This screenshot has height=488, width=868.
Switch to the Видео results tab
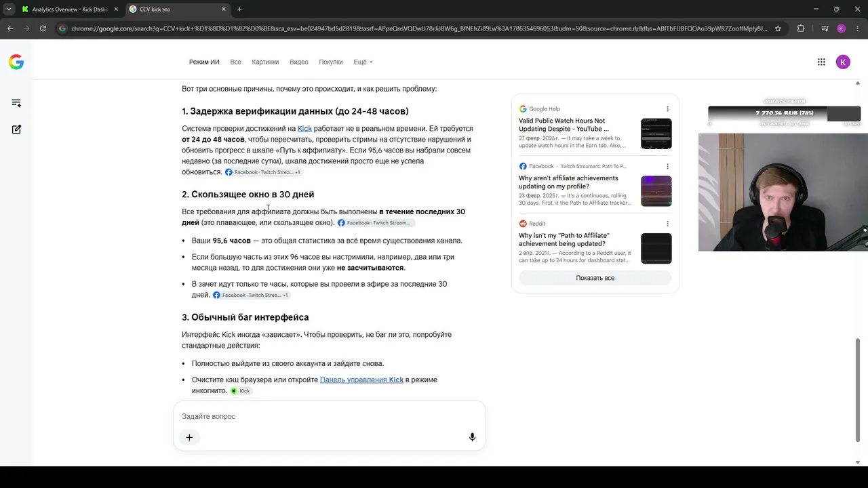(x=299, y=62)
